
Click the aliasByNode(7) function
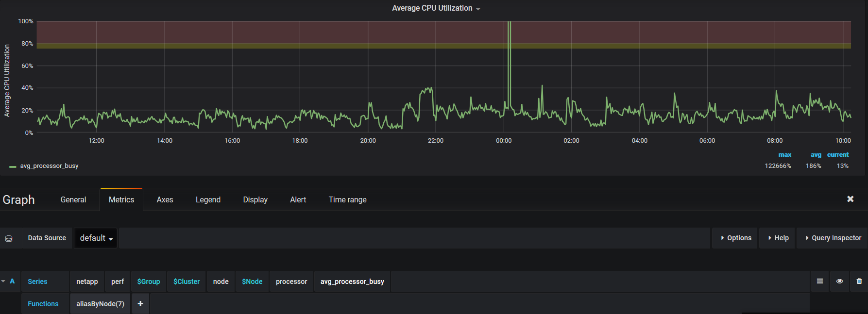click(x=100, y=304)
